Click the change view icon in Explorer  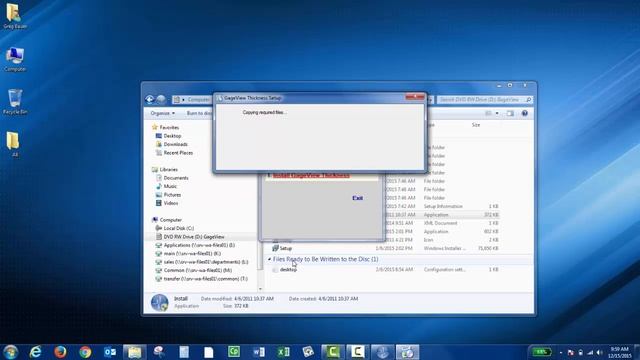click(x=488, y=113)
